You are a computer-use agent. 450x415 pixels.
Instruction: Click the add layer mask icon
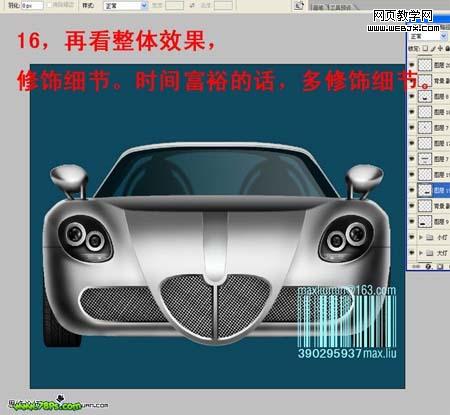[x=440, y=267]
